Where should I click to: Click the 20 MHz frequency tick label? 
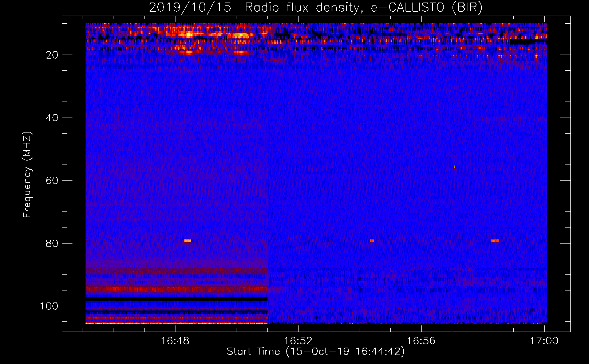(52, 55)
